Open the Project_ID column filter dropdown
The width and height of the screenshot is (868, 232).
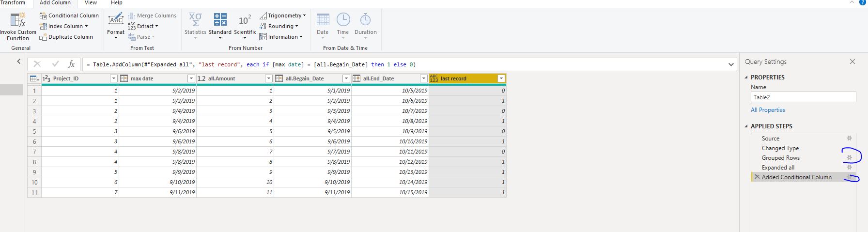tap(114, 78)
